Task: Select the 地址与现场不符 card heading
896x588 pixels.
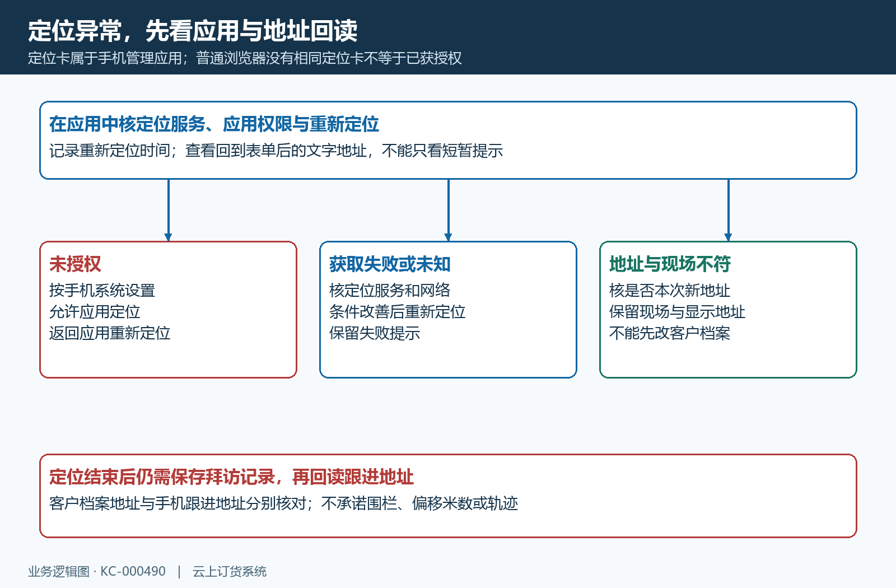Action: [x=670, y=264]
